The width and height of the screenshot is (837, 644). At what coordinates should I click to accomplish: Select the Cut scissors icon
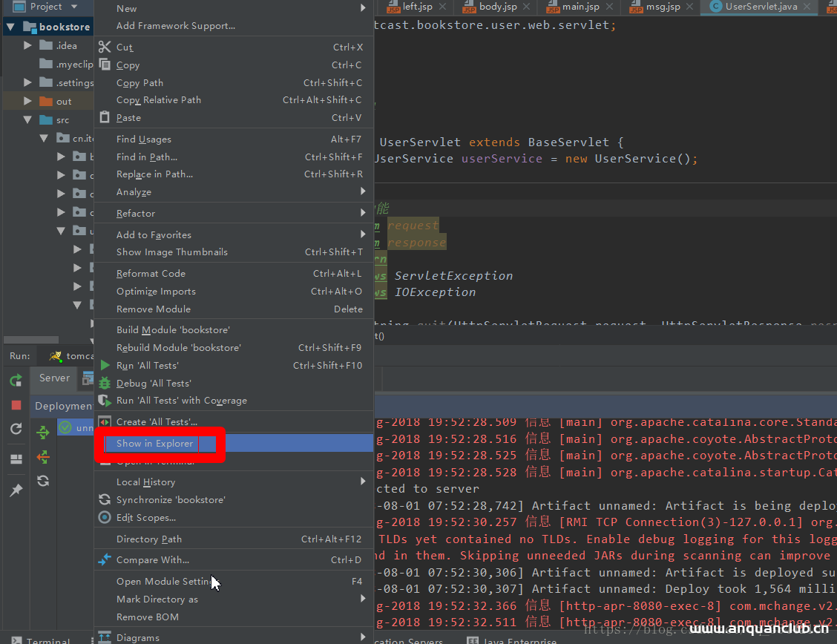click(105, 47)
